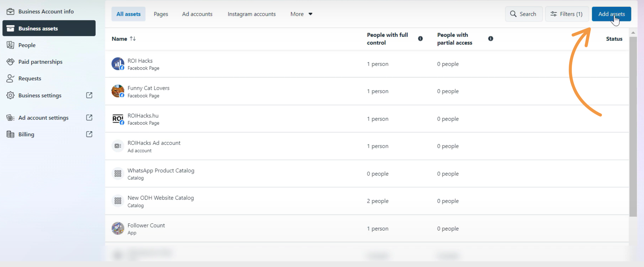
Task: Click the Status column header
Action: point(614,39)
